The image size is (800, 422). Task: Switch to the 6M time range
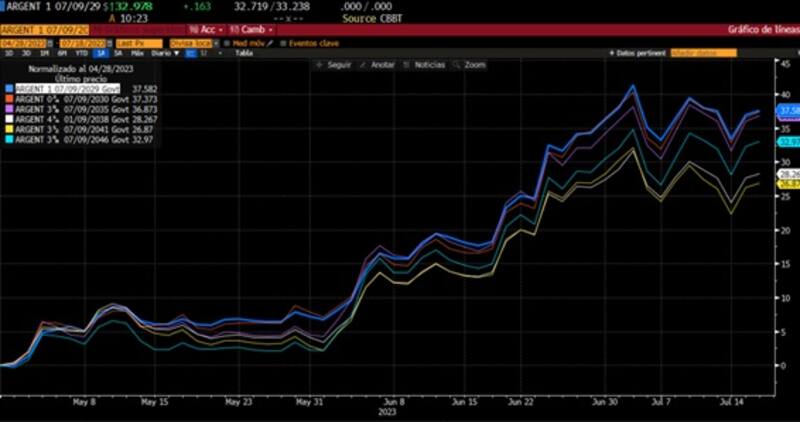pos(62,53)
